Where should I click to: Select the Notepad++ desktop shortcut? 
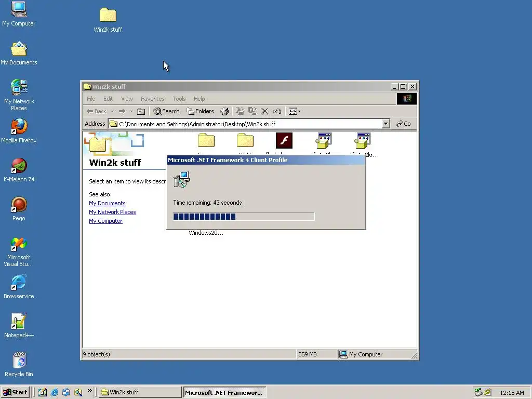[19, 326]
